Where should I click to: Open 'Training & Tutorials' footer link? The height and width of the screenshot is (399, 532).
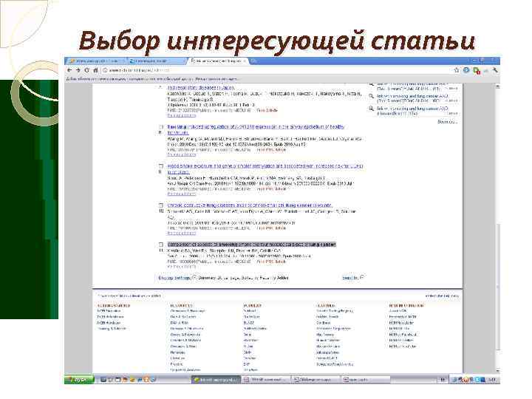click(112, 329)
